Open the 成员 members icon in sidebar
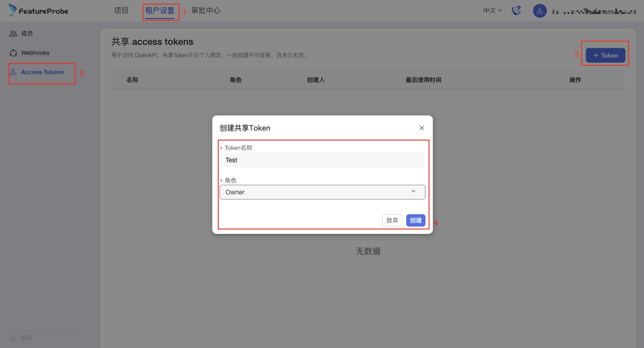This screenshot has width=644, height=348. (x=13, y=34)
